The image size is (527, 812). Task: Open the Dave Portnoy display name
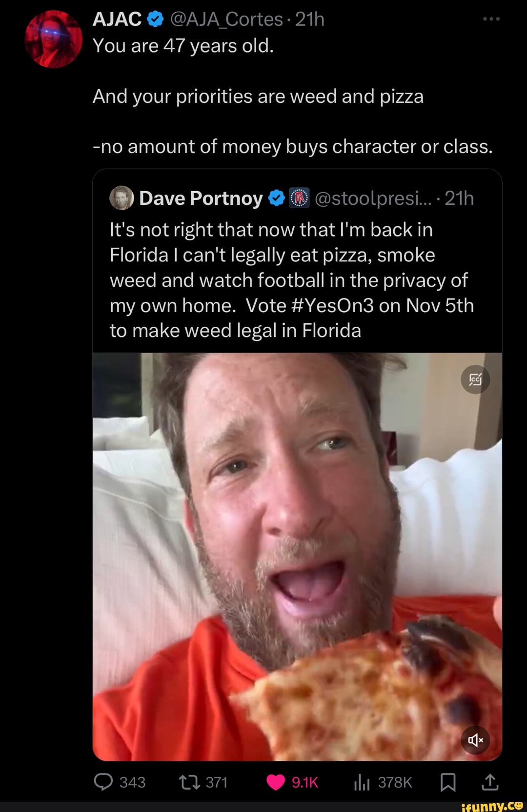tap(201, 198)
